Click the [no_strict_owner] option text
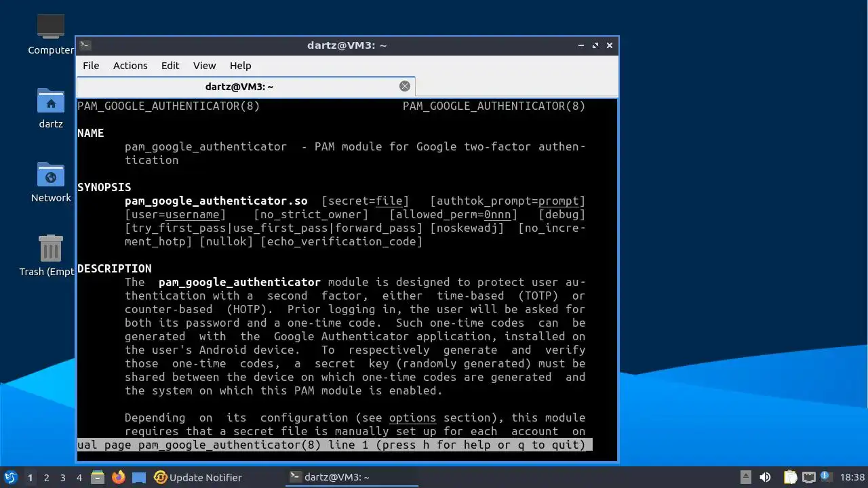This screenshot has height=488, width=868. coord(311,214)
